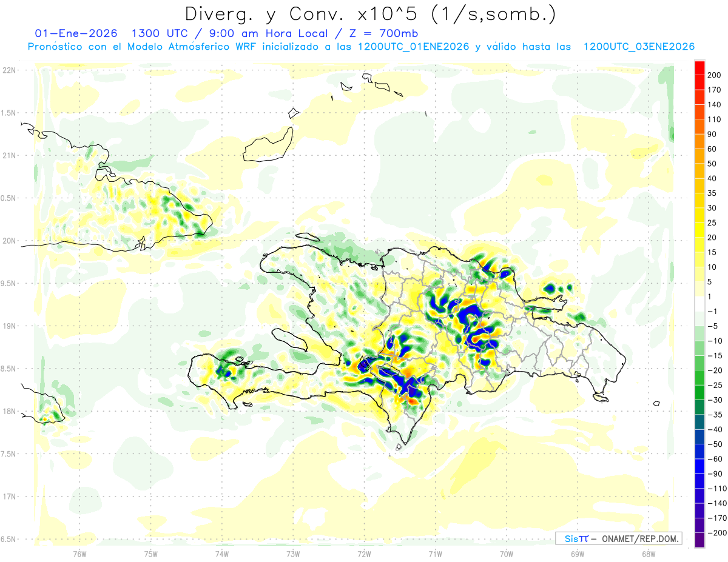
Task: Click the '70W' longitude label
Action: pyautogui.click(x=506, y=554)
